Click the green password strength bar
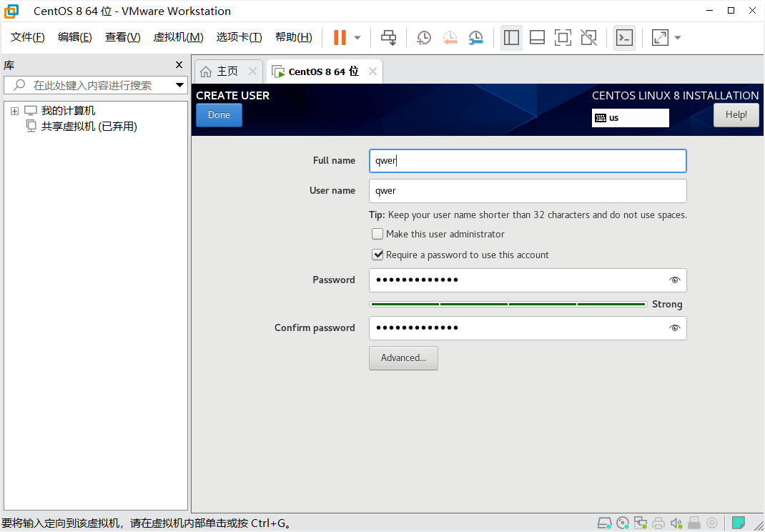Image resolution: width=765 pixels, height=532 pixels. (x=508, y=304)
